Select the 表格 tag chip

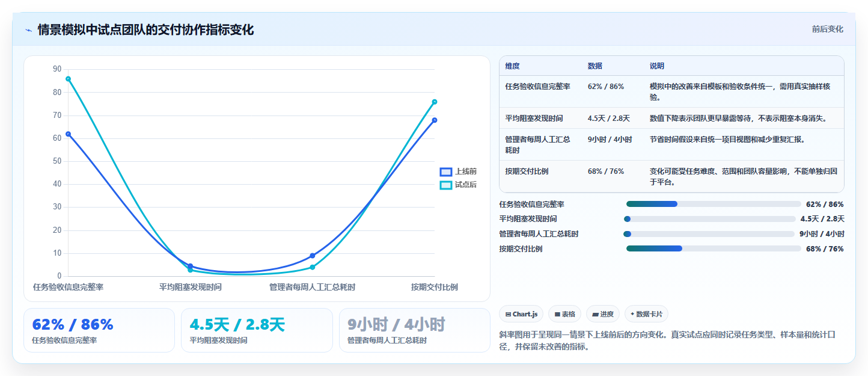564,314
